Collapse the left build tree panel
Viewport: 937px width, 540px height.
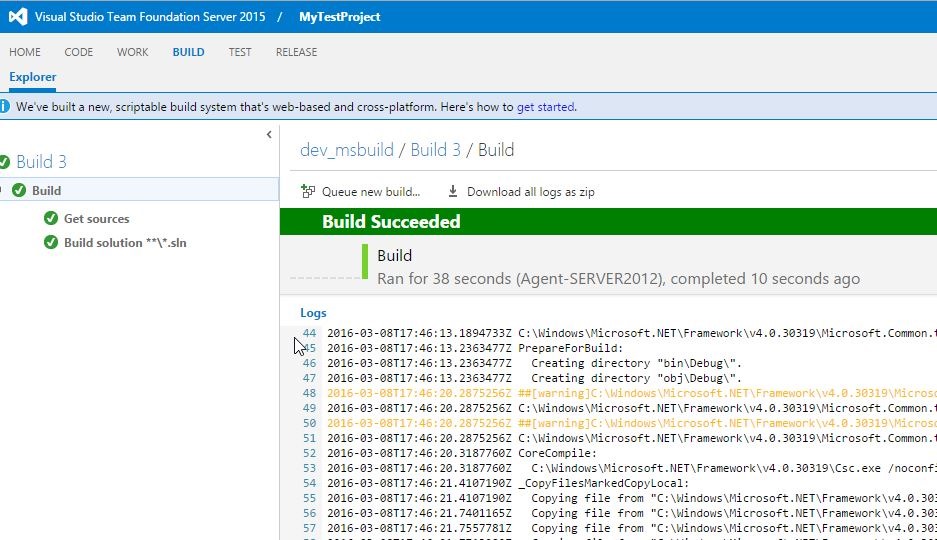coord(268,134)
